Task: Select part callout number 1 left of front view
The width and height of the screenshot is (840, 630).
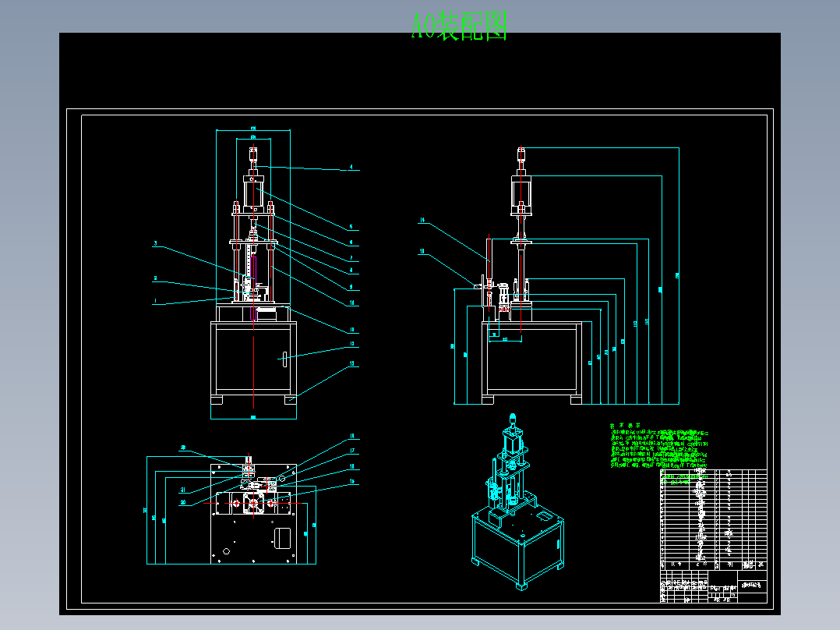Action: tap(155, 301)
